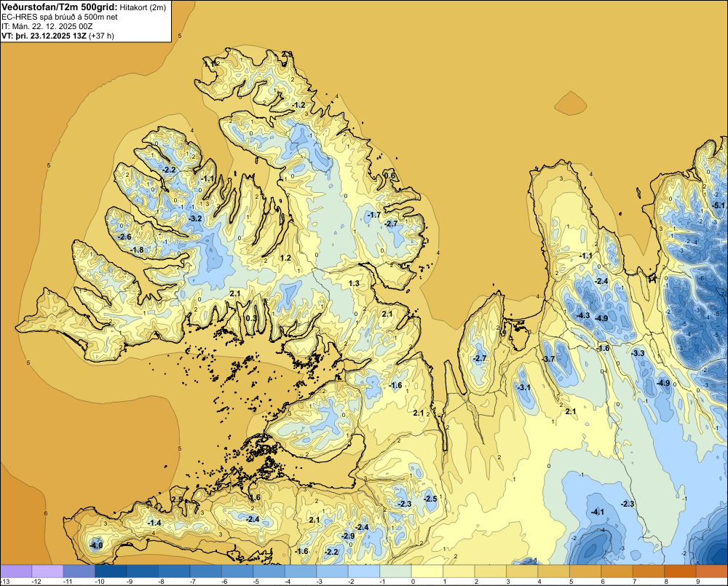The width and height of the screenshot is (728, 586).
Task: Click the -2.6 label's neighbor -2.2 near -1.1
Action: click(x=169, y=170)
